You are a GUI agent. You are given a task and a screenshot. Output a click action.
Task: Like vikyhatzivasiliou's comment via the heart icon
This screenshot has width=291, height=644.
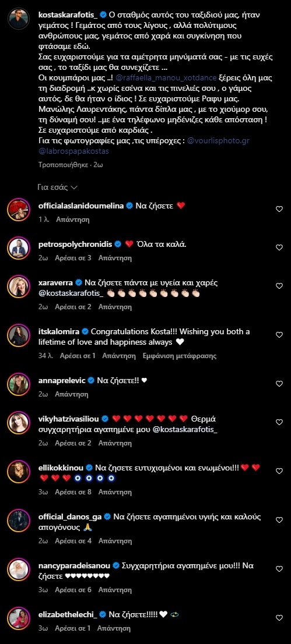point(279,422)
